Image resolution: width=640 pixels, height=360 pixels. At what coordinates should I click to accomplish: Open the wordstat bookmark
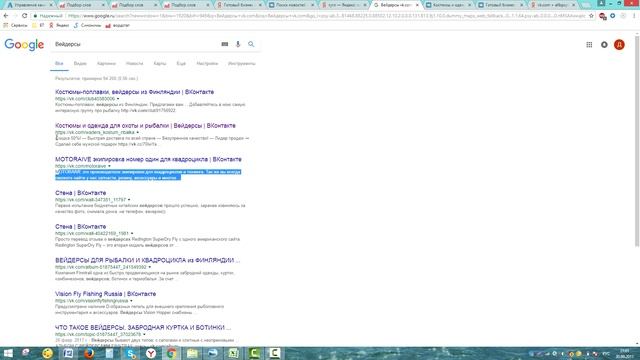coord(118,25)
